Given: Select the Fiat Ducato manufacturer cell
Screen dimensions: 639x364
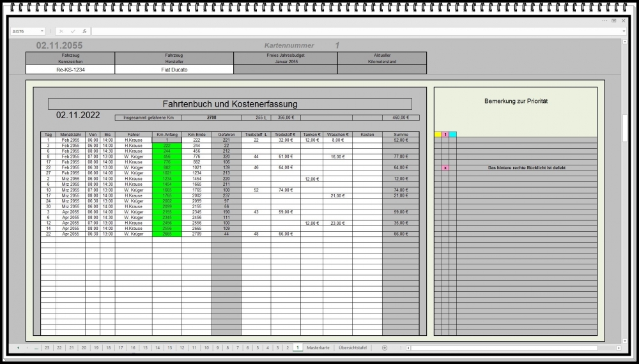Looking at the screenshot, I should point(174,70).
